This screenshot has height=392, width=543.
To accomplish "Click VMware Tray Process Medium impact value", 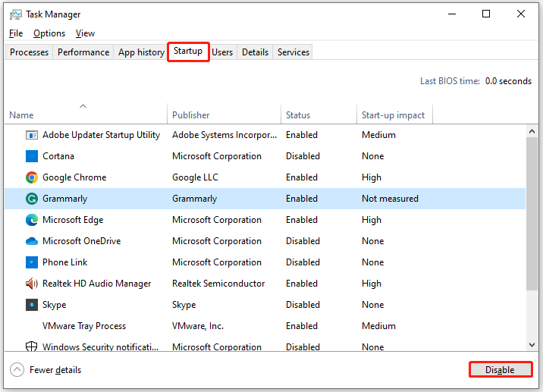I will pos(378,326).
